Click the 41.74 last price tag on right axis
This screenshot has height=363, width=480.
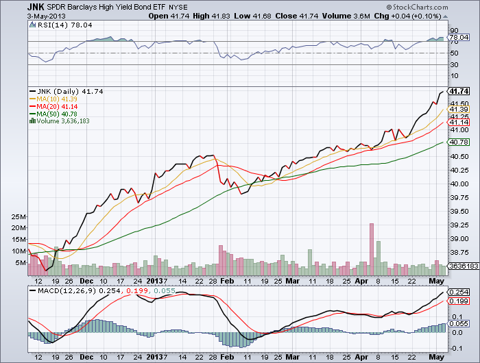tap(459, 91)
